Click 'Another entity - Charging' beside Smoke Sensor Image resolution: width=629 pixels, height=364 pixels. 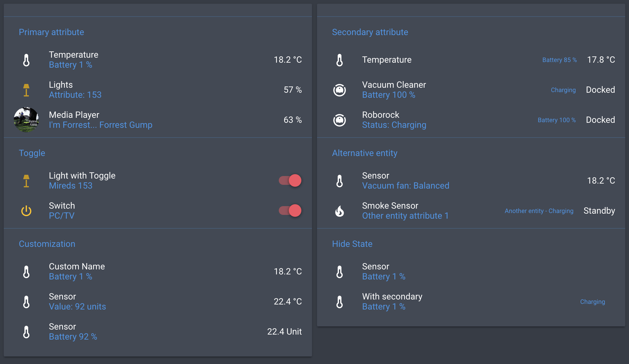pos(539,211)
